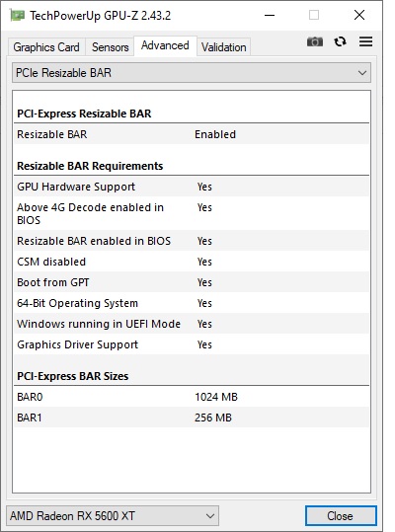395x532 pixels.
Task: Minimize the GPU-Z window
Action: [270, 15]
